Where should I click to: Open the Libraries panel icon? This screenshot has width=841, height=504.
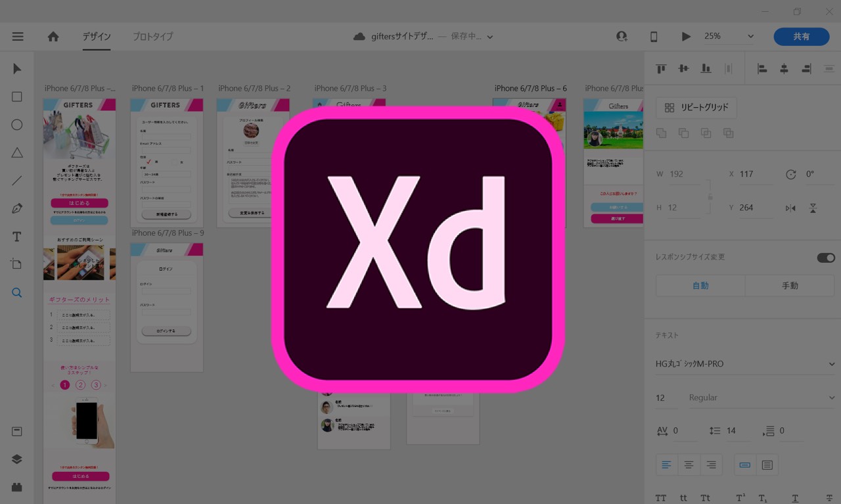click(17, 432)
